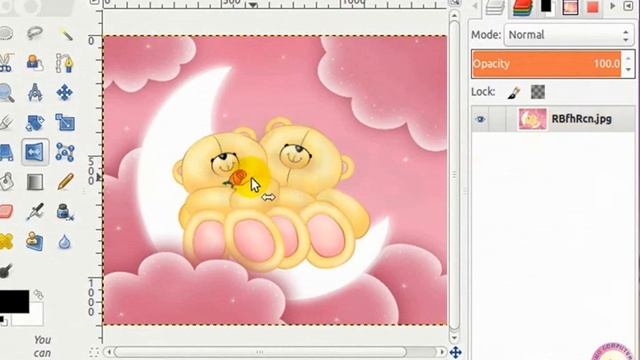Open the black foreground color swatch
The width and height of the screenshot is (640, 360).
pos(14,301)
